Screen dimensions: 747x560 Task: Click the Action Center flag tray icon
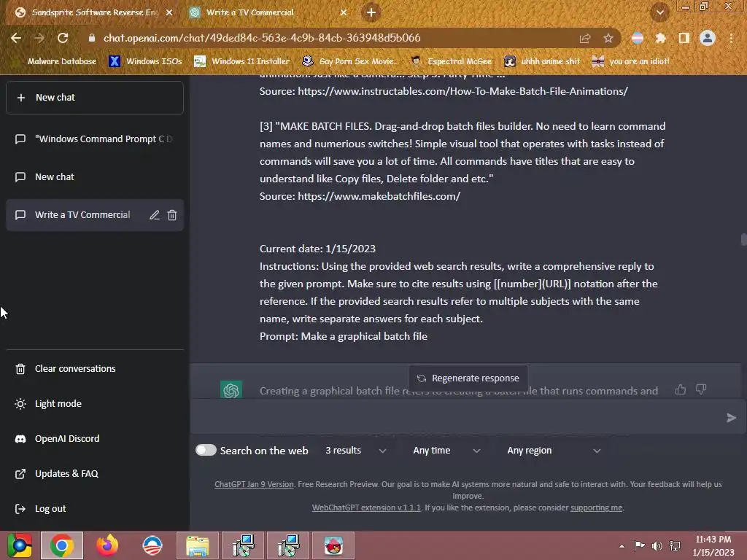[x=639, y=546]
